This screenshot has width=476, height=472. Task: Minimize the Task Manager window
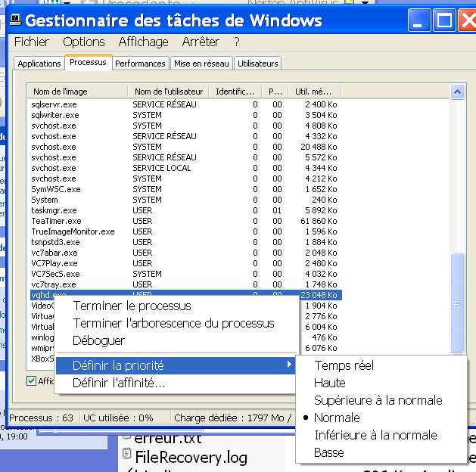[419, 20]
